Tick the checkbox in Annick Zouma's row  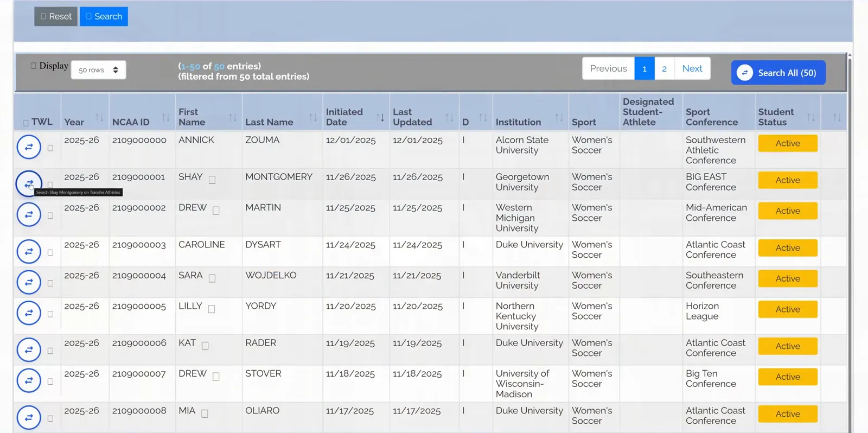pyautogui.click(x=50, y=148)
